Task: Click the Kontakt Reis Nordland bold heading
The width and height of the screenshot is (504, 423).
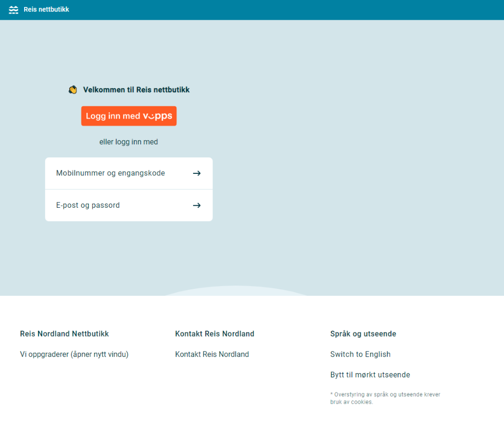Action: point(214,334)
